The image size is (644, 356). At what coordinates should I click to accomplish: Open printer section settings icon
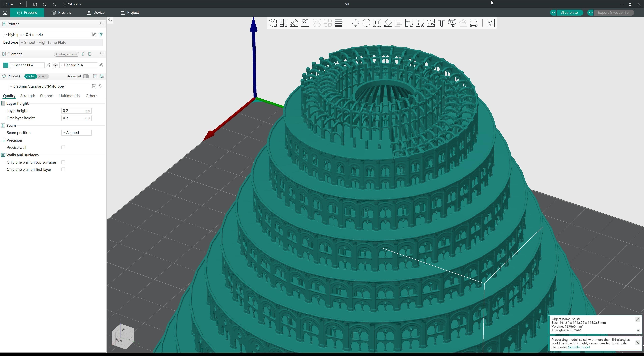tap(101, 24)
